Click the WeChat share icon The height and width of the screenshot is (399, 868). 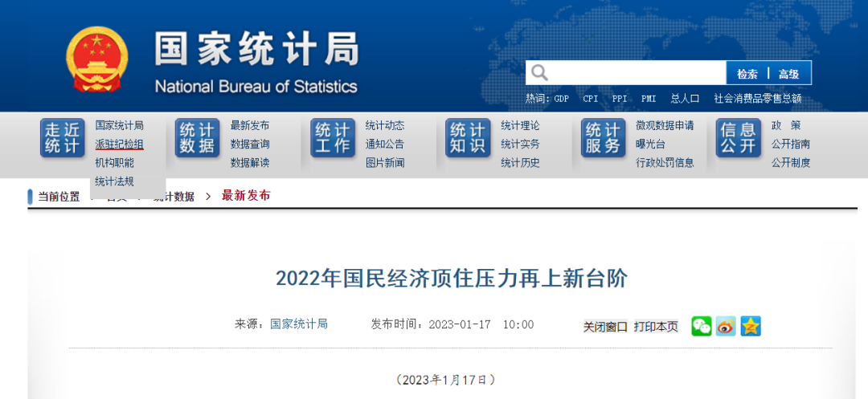coord(702,326)
